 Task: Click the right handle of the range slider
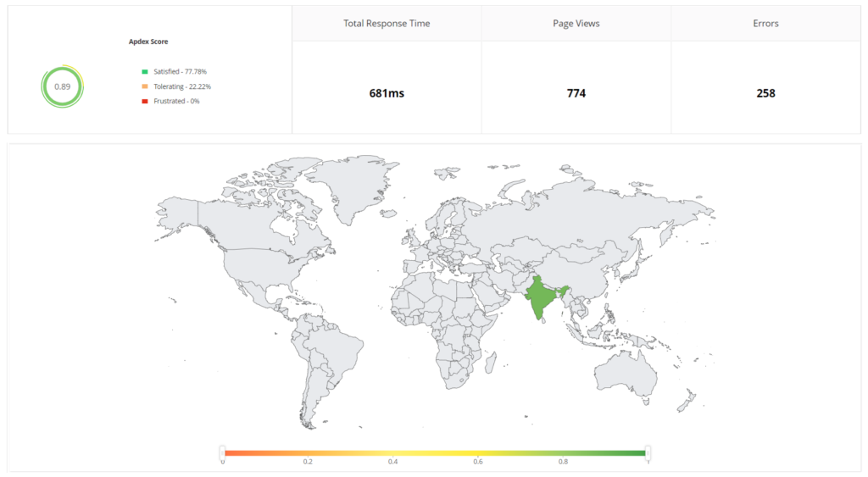point(648,452)
